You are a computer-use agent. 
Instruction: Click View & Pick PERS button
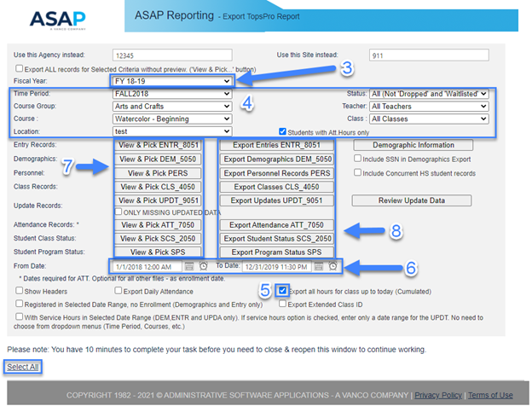[158, 173]
